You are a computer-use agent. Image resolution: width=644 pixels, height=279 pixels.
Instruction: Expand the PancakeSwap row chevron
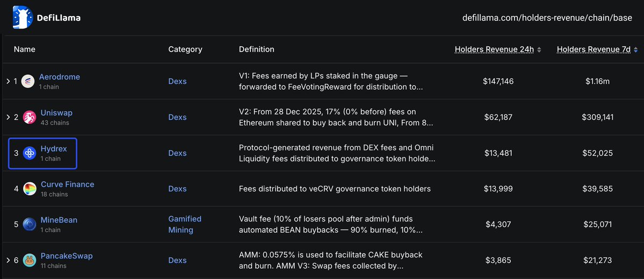point(8,260)
